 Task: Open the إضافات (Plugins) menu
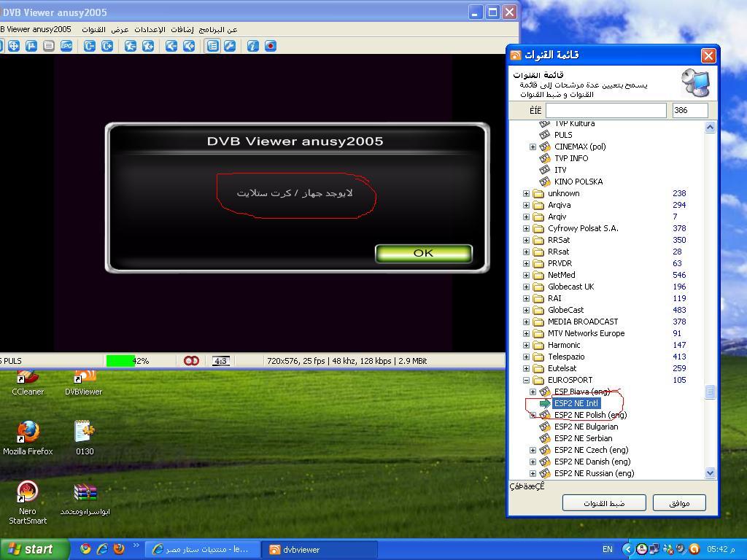(182, 29)
